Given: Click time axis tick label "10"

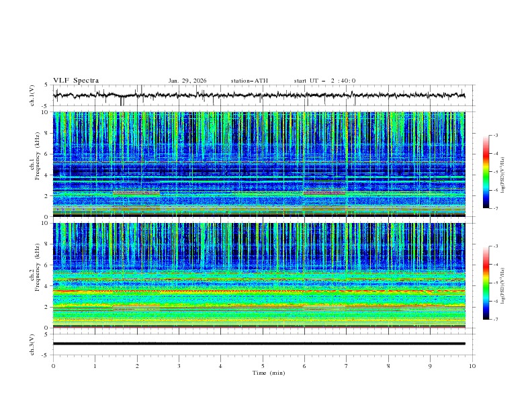Looking at the screenshot, I should [472, 366].
